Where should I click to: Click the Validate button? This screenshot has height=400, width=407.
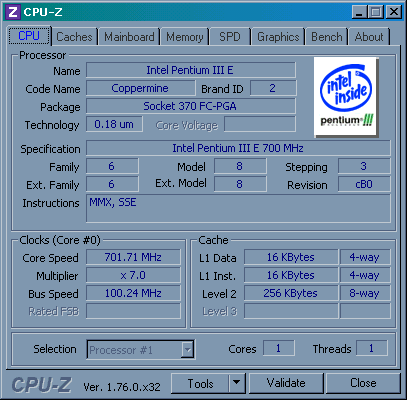286,383
